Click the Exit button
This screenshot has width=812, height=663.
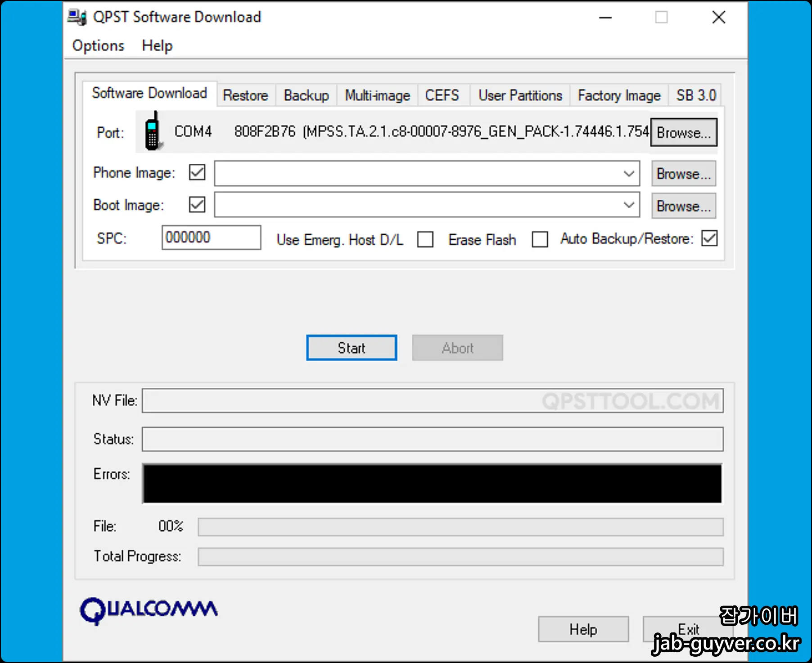click(687, 629)
